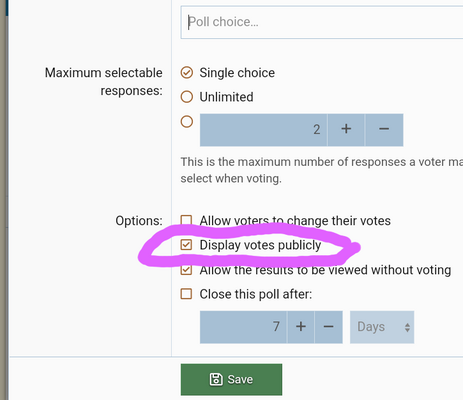Toggle Allow results viewed without voting checkbox
The height and width of the screenshot is (400, 463).
[186, 269]
